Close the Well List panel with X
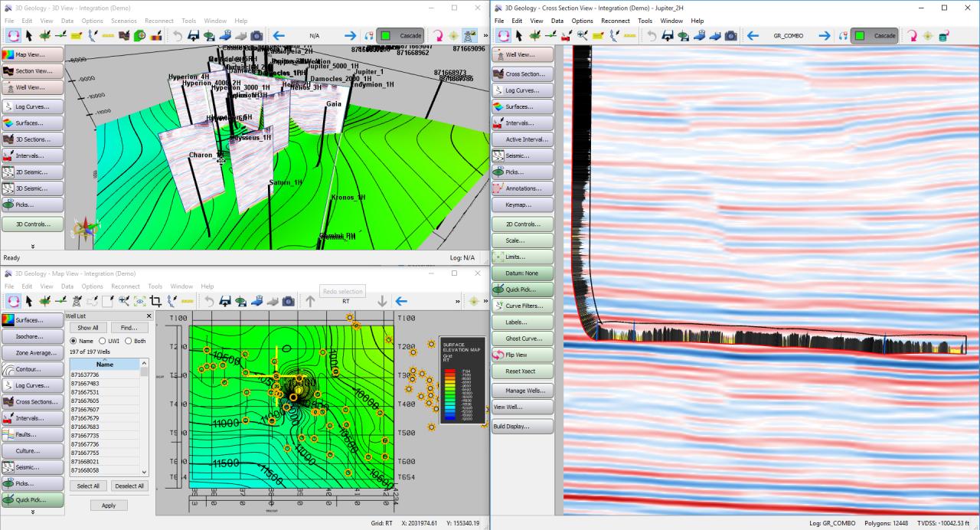The height and width of the screenshot is (530, 980). [149, 316]
